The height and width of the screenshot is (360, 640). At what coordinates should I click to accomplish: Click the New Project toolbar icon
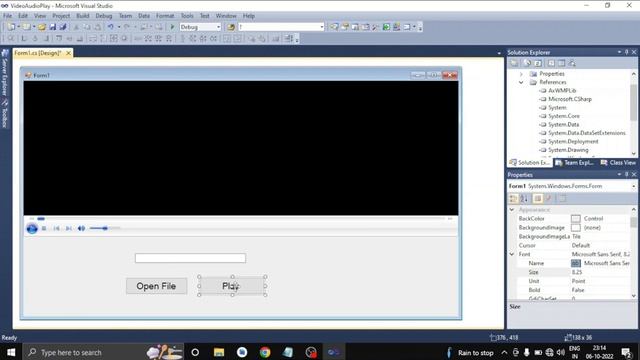point(11,27)
